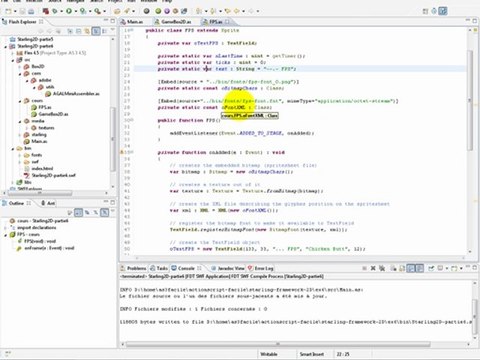480x360 pixels.
Task: Click the Print toolbar icon
Action: 31,11
